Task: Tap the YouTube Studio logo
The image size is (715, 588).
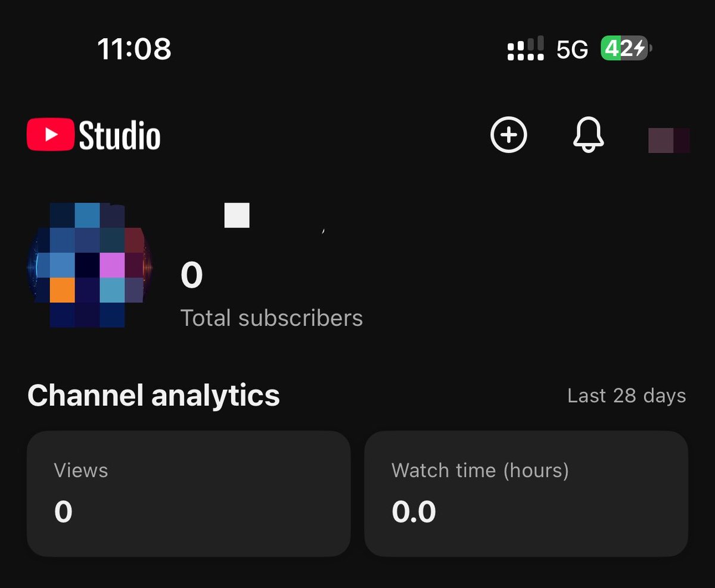Action: pyautogui.click(x=94, y=135)
